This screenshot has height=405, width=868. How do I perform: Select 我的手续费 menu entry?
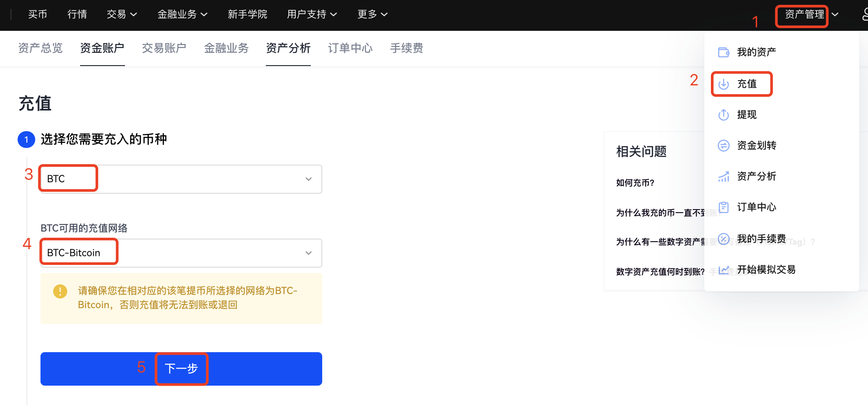pos(761,239)
